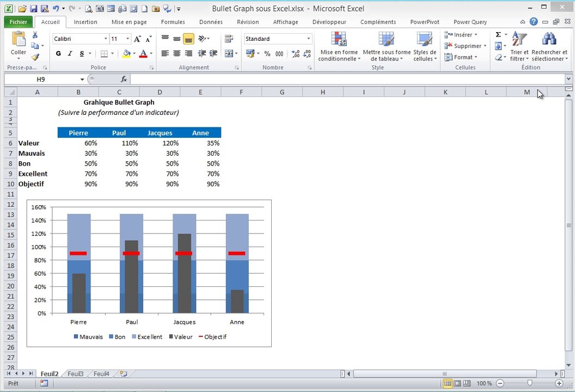Click the Percent Style icon
575x392 pixels.
[x=267, y=54]
